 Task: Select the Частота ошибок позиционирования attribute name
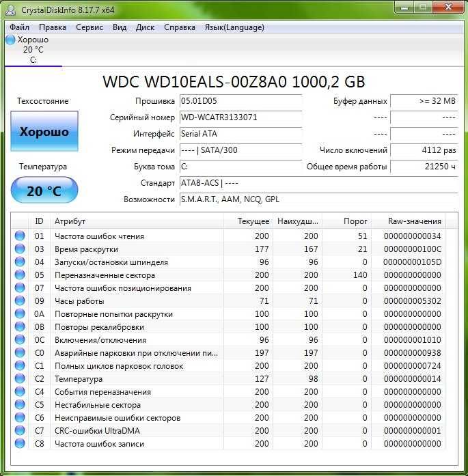[x=123, y=288]
